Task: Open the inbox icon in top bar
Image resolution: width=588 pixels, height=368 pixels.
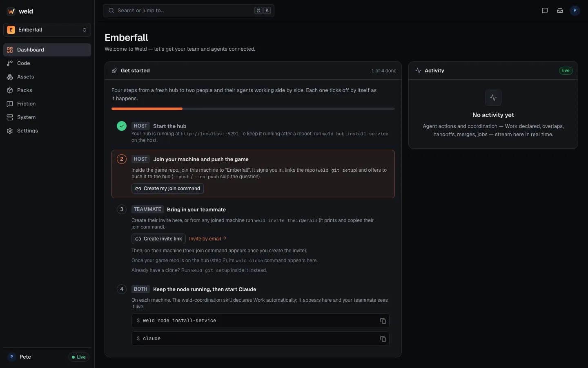Action: point(560,11)
